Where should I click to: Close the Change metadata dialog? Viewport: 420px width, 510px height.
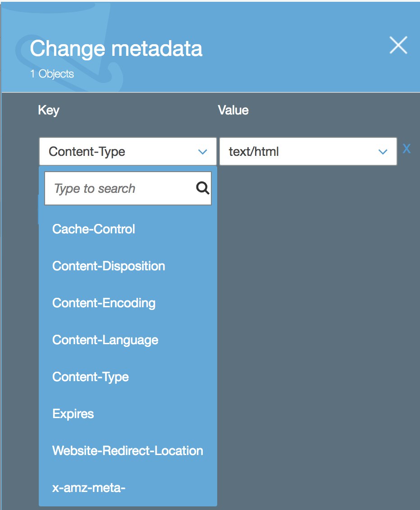pos(398,45)
